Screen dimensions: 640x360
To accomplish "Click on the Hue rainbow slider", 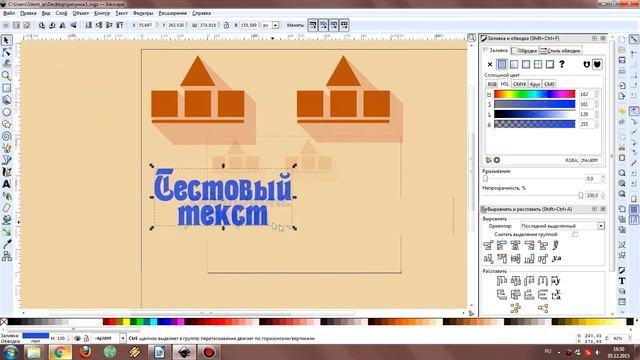I will tap(534, 94).
